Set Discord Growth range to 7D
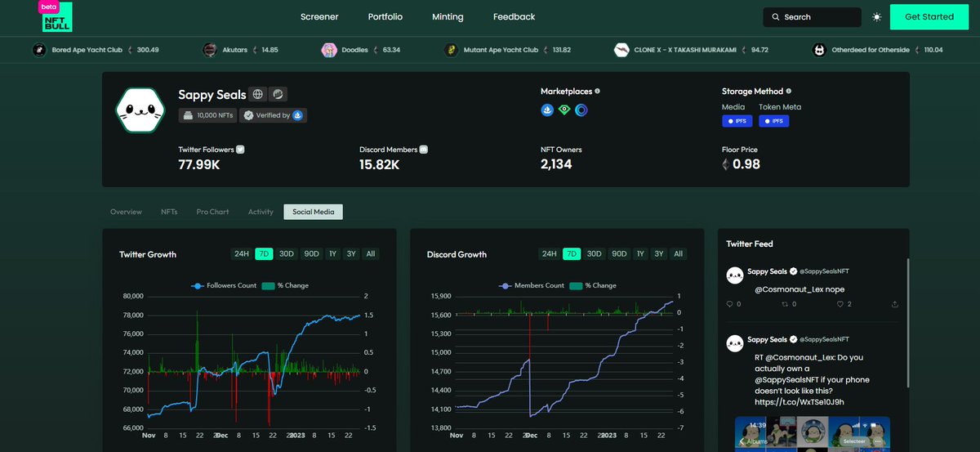 pyautogui.click(x=572, y=254)
